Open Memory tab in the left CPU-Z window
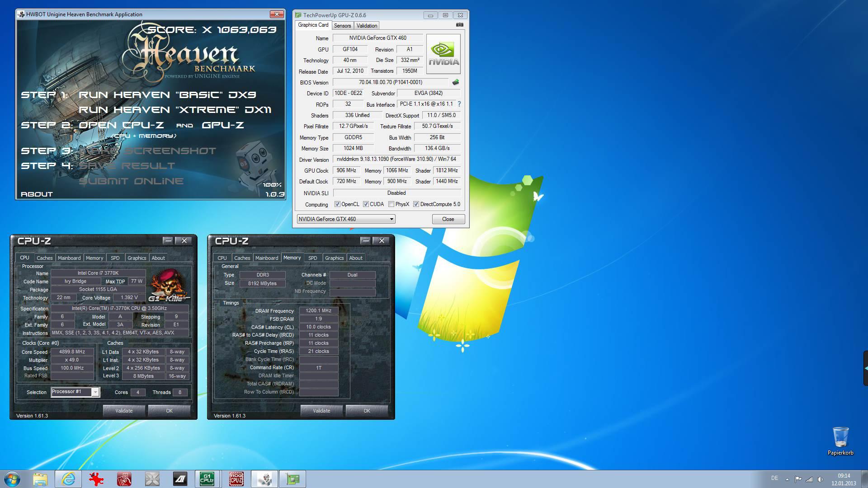This screenshot has width=868, height=488. pyautogui.click(x=94, y=258)
